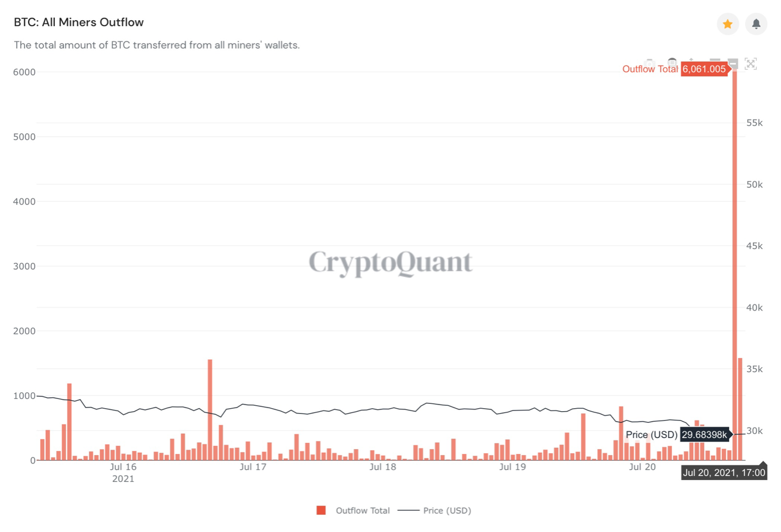This screenshot has width=781, height=532.
Task: Click the 29.68398k Price (USD) tooltip value
Action: (704, 435)
